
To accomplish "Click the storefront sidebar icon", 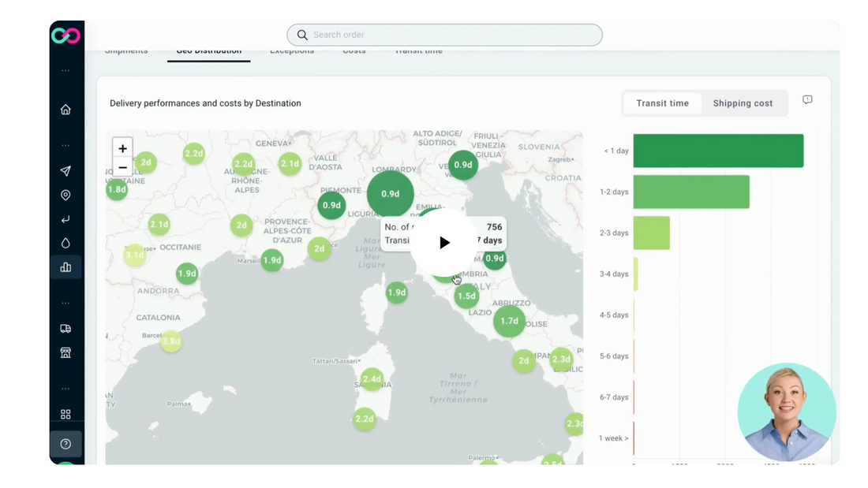I will (x=66, y=352).
